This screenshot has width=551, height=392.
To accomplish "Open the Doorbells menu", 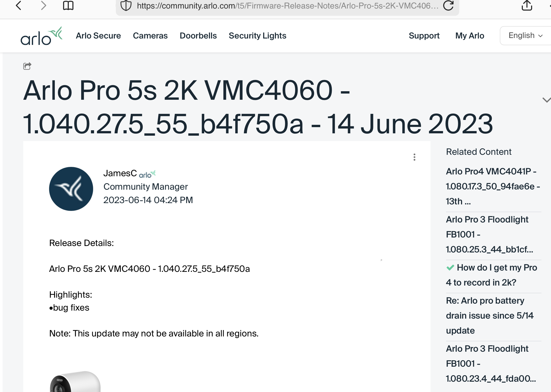I will pos(198,36).
